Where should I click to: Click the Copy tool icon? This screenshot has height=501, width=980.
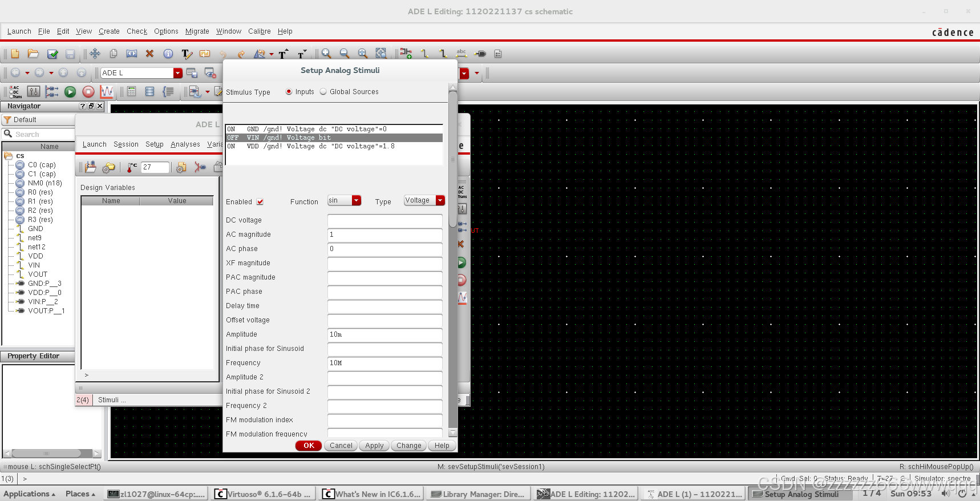point(114,54)
